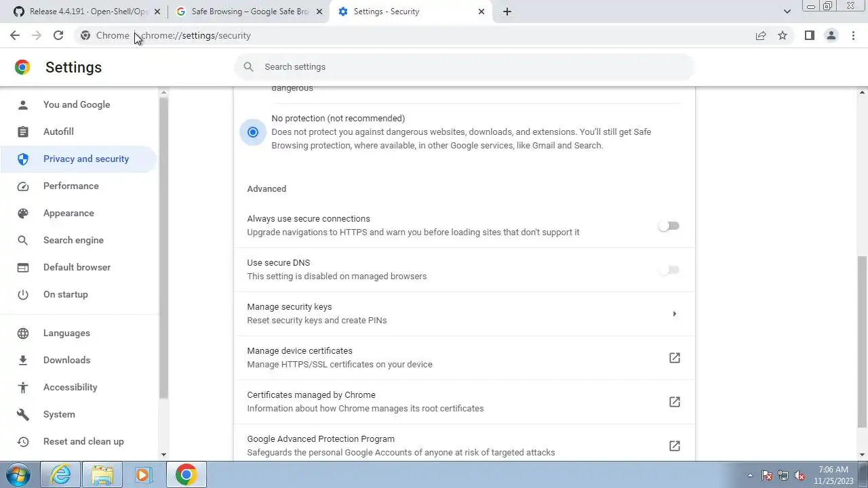This screenshot has width=868, height=488.
Task: Click the main page scrollbar thumb
Action: [863, 342]
